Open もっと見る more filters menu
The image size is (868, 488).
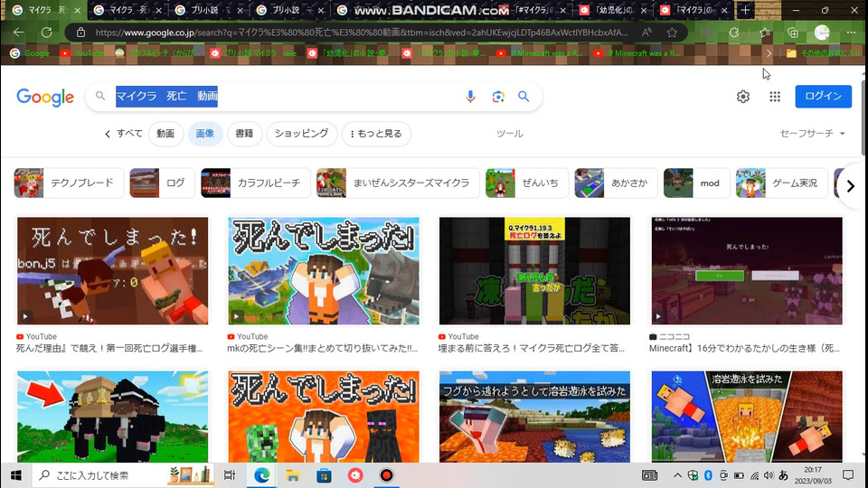point(376,134)
